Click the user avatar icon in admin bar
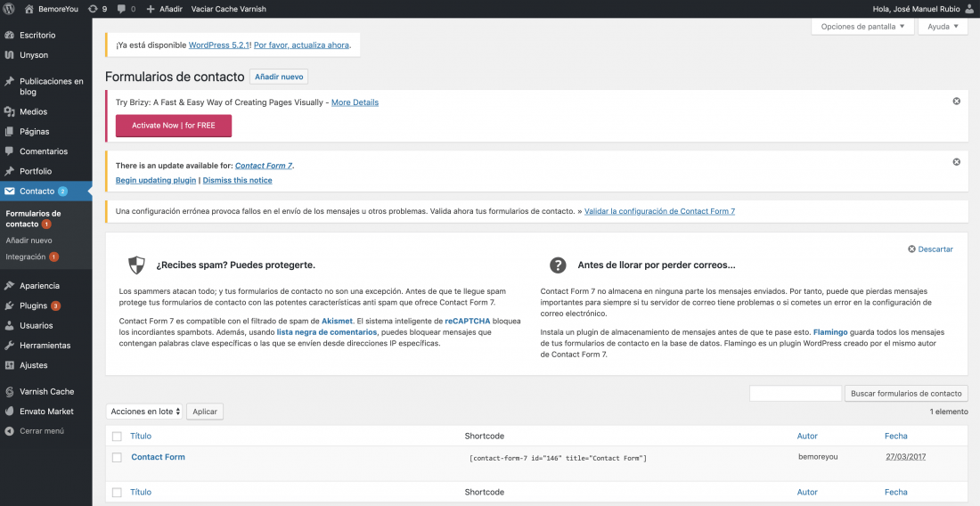980x506 pixels. [969, 9]
